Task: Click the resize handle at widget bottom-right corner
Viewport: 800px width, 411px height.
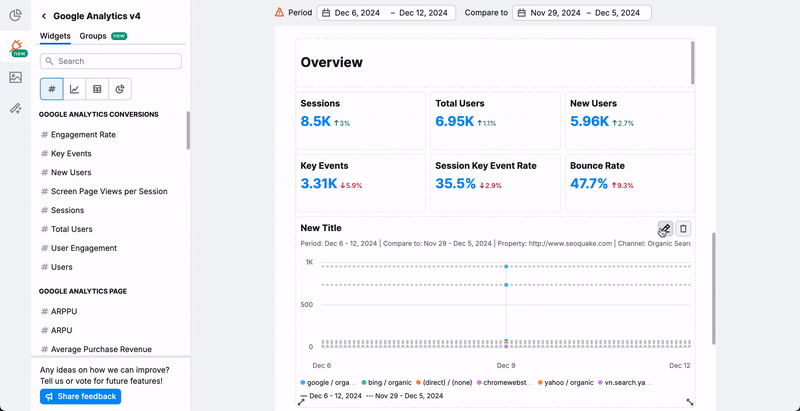Action: click(690, 401)
